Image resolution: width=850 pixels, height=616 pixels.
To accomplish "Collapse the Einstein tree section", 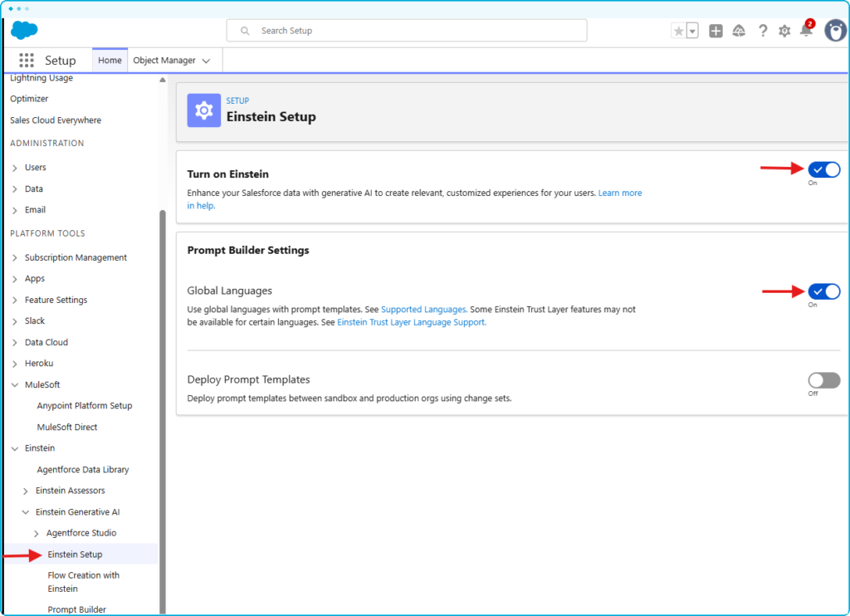I will click(x=15, y=448).
